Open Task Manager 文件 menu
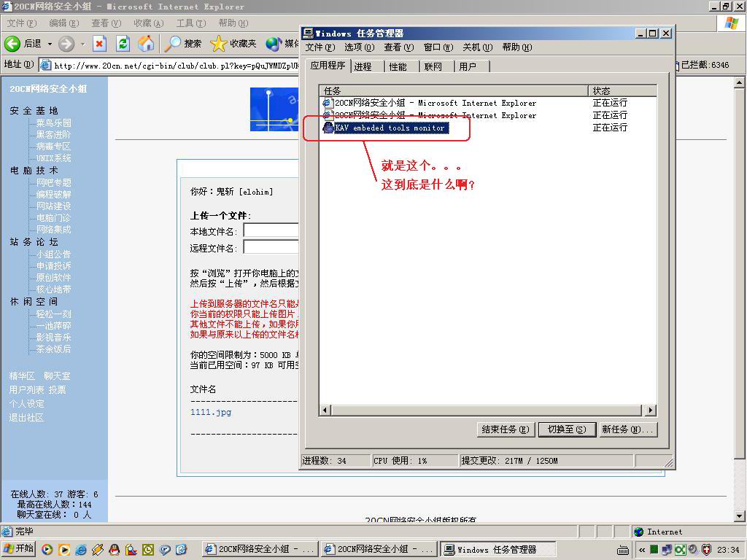 pyautogui.click(x=320, y=47)
